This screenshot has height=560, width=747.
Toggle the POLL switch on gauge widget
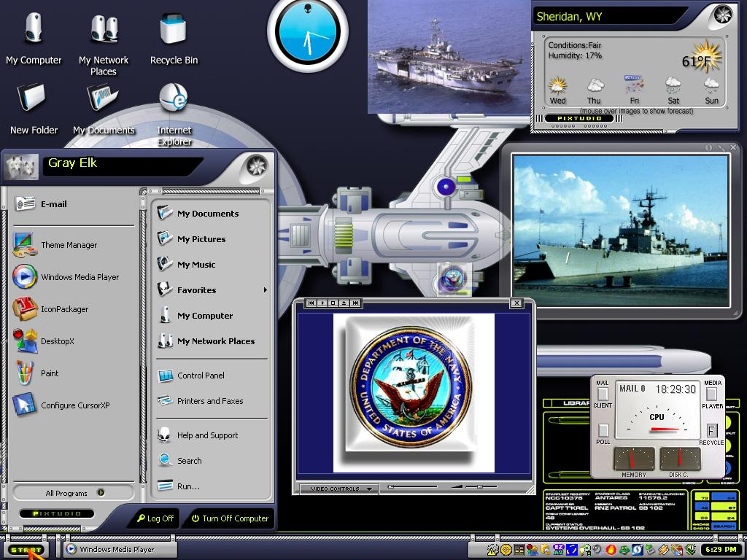click(603, 430)
